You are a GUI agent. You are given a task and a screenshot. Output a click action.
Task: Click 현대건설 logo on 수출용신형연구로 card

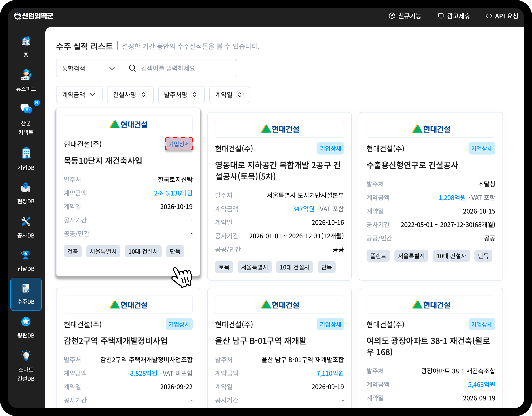click(x=431, y=129)
